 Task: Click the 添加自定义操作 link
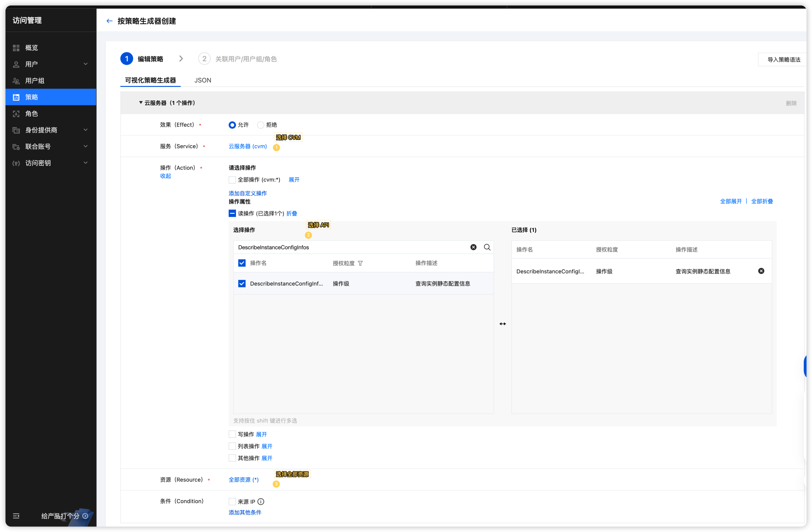248,193
